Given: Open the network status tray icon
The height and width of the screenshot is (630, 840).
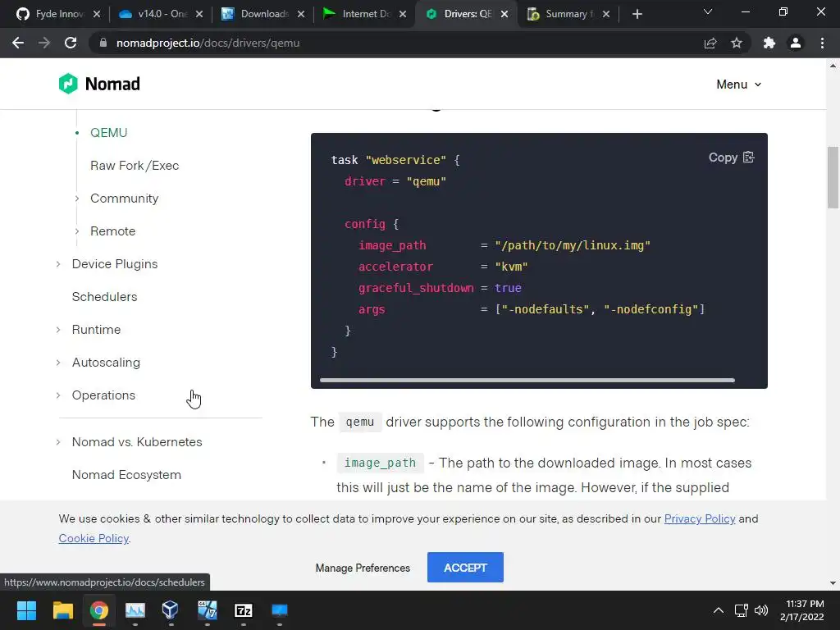Looking at the screenshot, I should click(x=741, y=610).
